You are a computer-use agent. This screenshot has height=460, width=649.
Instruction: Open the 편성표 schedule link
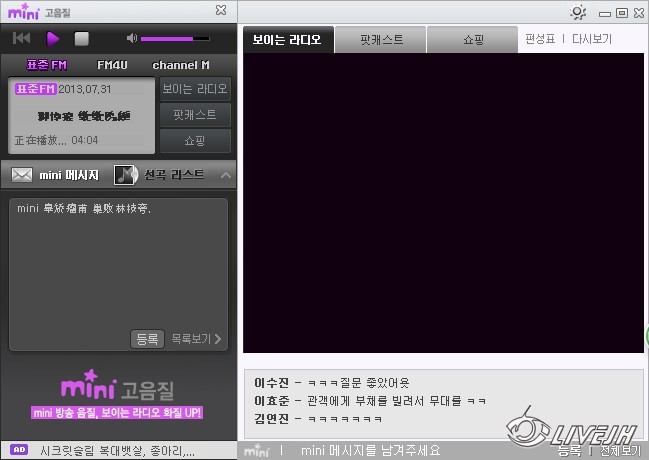point(540,39)
